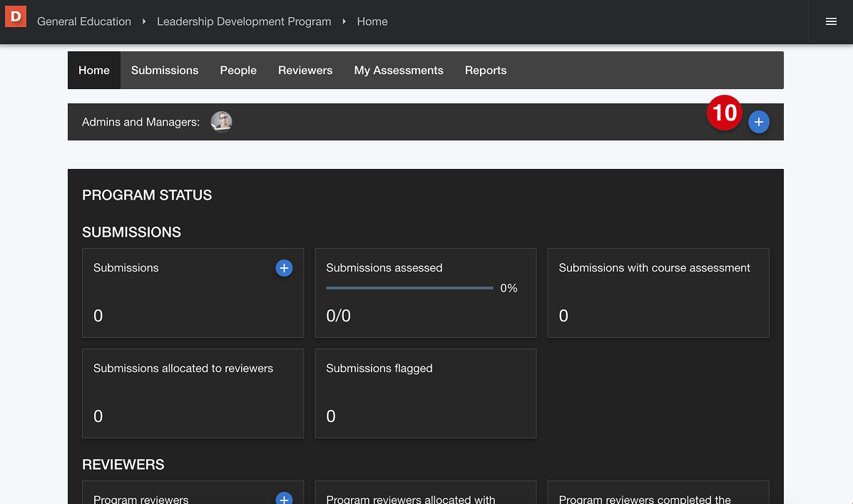Go to the People tab
Screen dimensions: 853x504
click(238, 70)
